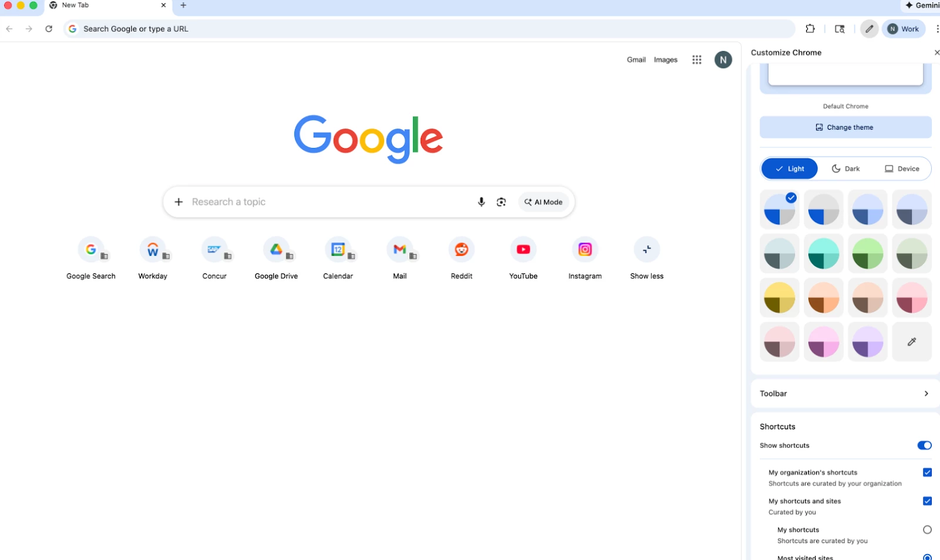Open the Google Drive shortcut
The width and height of the screenshot is (940, 560).
pyautogui.click(x=276, y=258)
